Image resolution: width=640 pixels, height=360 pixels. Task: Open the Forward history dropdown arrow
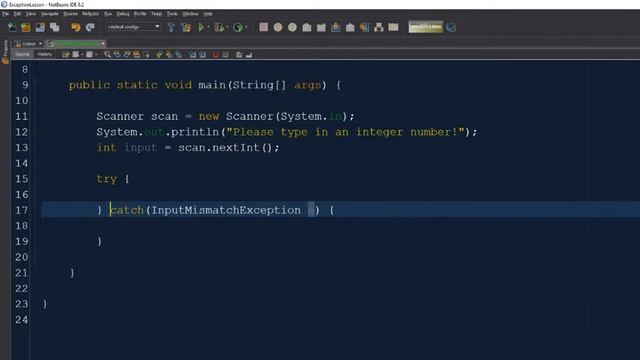(96, 54)
